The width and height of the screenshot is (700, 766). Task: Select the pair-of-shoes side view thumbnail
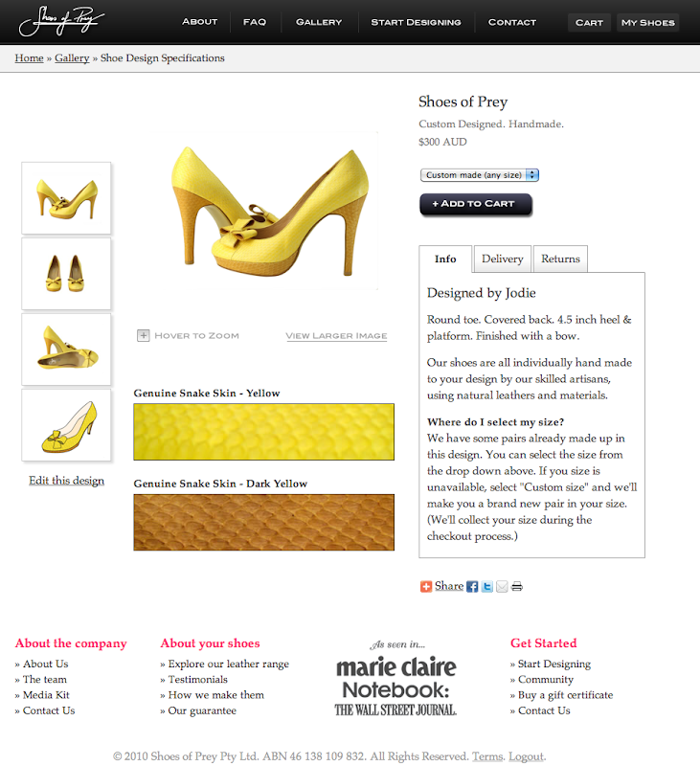pyautogui.click(x=66, y=198)
